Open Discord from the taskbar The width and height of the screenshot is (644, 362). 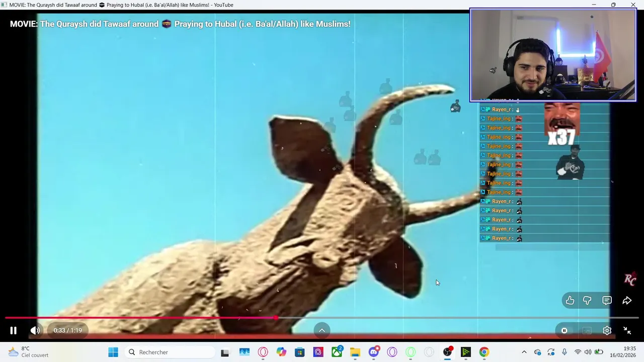point(373,352)
